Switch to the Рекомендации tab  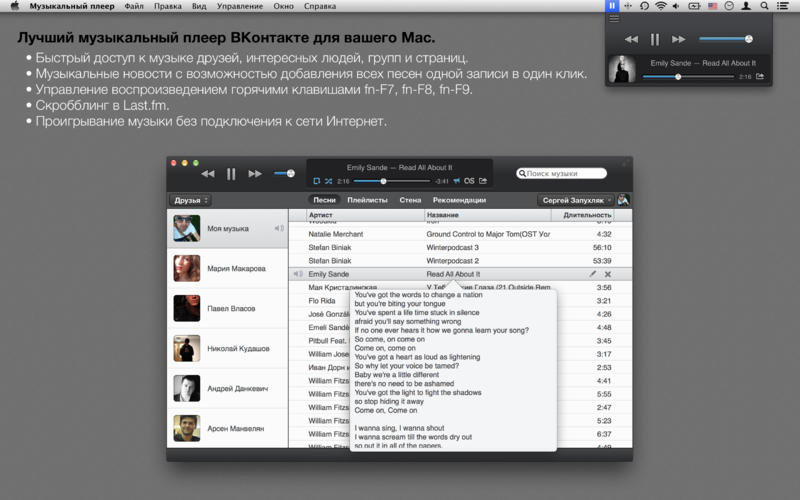pos(459,200)
